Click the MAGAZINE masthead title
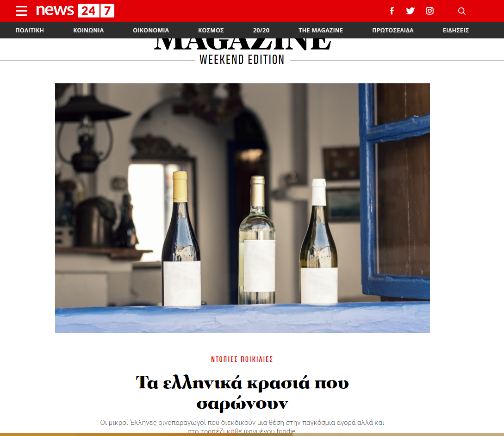Screen dimensions: 504x436 pyautogui.click(x=243, y=44)
